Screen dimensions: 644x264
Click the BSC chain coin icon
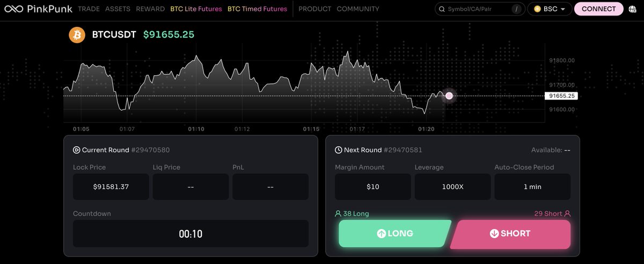537,9
